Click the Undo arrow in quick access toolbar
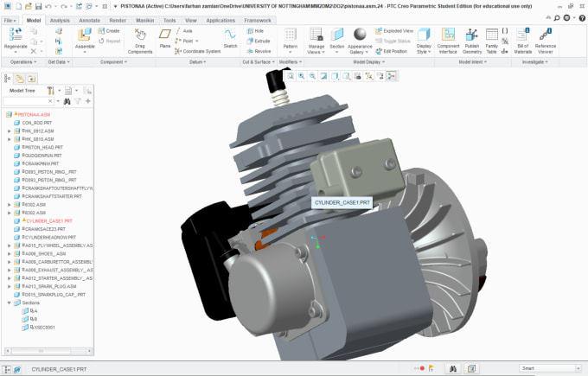588x376 pixels. click(48, 6)
